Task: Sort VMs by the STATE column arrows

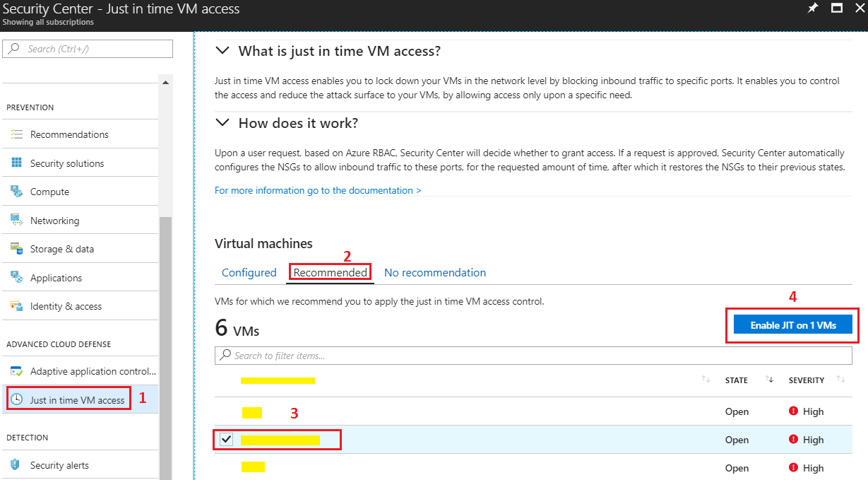Action: click(769, 380)
